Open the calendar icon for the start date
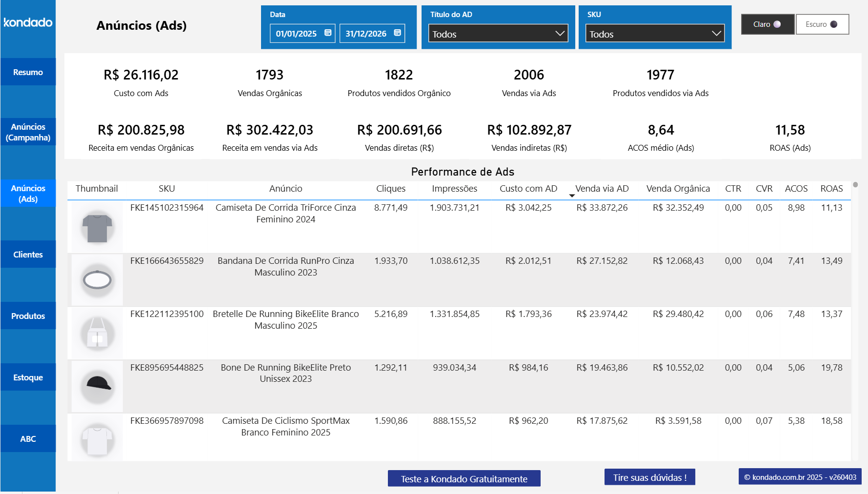Viewport: 868px width, 494px height. tap(327, 33)
